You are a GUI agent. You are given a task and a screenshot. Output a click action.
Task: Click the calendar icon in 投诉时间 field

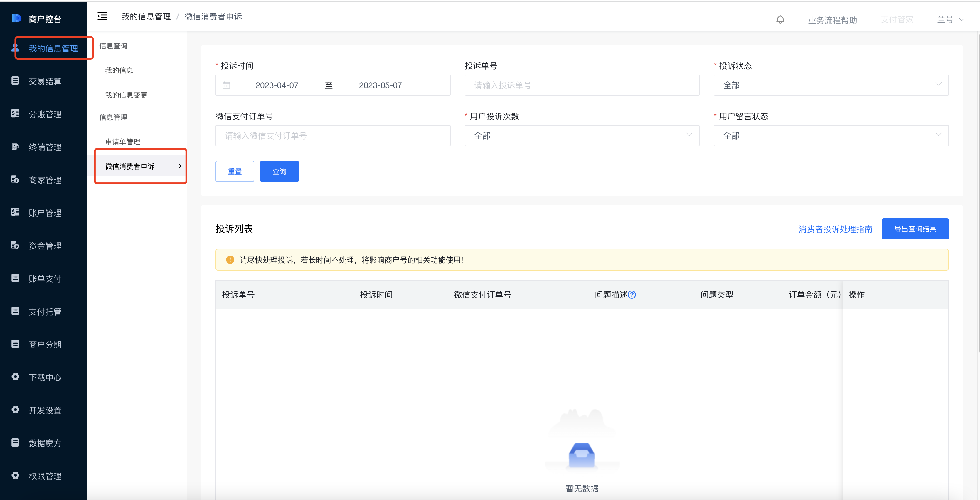[227, 85]
